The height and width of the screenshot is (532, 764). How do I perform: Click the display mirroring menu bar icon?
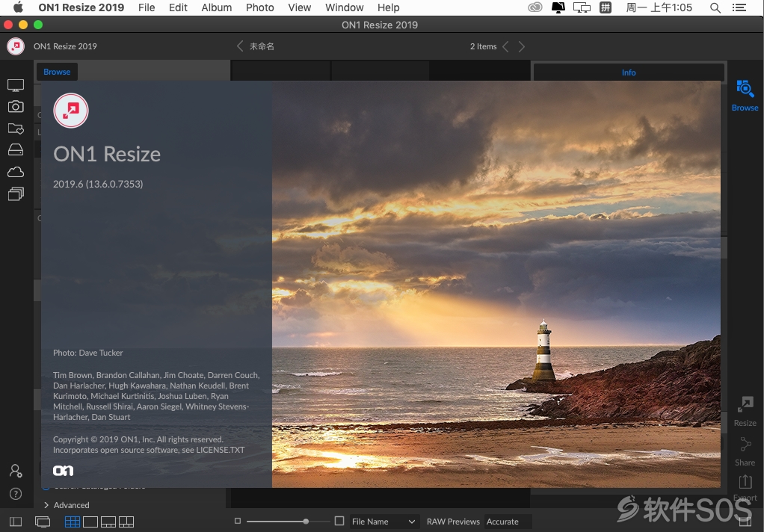[x=582, y=7]
